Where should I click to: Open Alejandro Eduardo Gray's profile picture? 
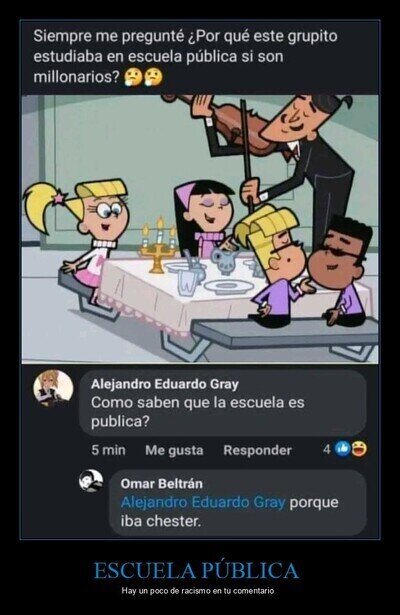coord(53,388)
